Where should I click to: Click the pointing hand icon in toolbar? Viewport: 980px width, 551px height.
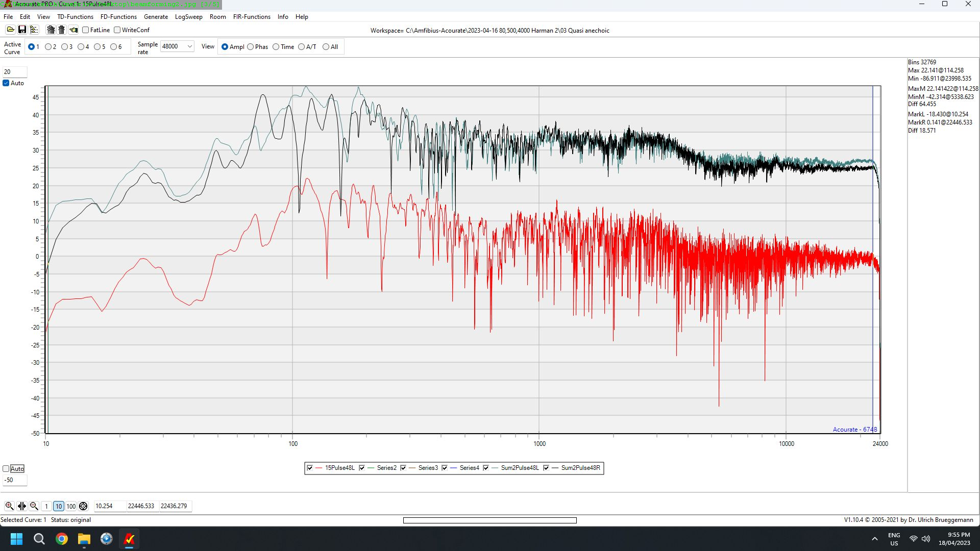(x=73, y=30)
